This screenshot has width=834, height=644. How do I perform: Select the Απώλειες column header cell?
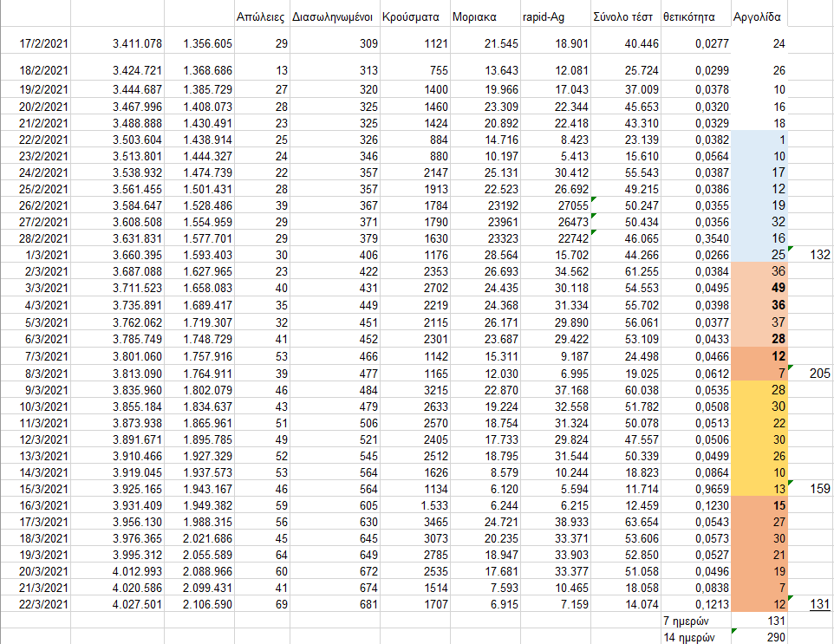[262, 16]
